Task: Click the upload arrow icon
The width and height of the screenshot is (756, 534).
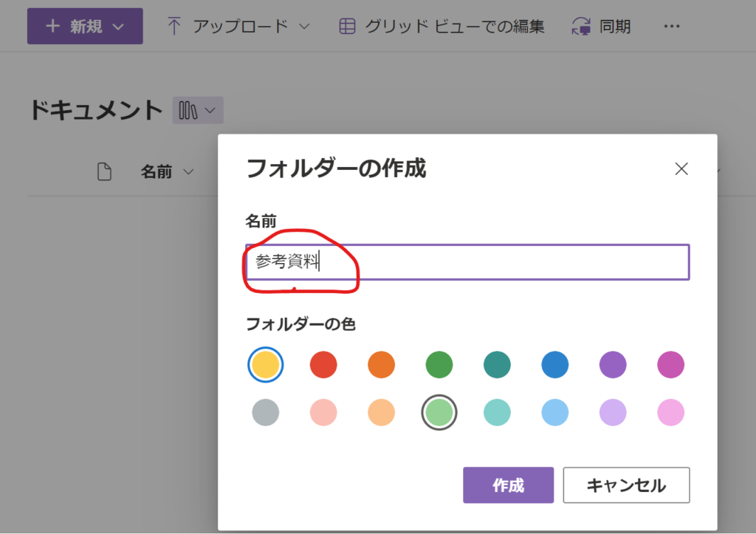Action: [174, 27]
